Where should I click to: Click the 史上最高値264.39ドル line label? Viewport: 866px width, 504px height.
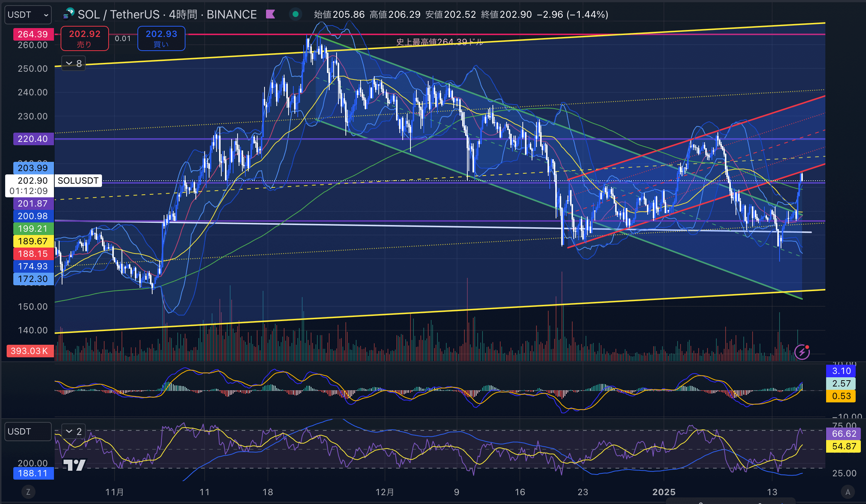(440, 42)
